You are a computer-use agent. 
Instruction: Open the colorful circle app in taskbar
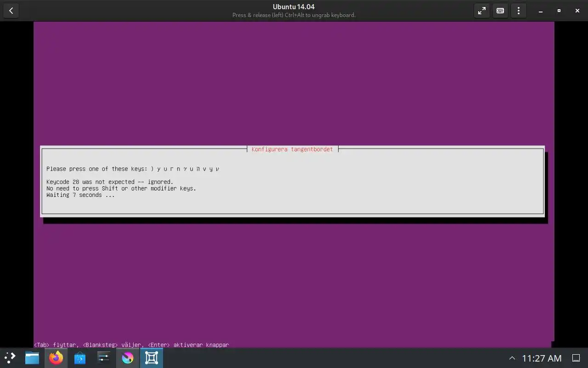tap(128, 357)
